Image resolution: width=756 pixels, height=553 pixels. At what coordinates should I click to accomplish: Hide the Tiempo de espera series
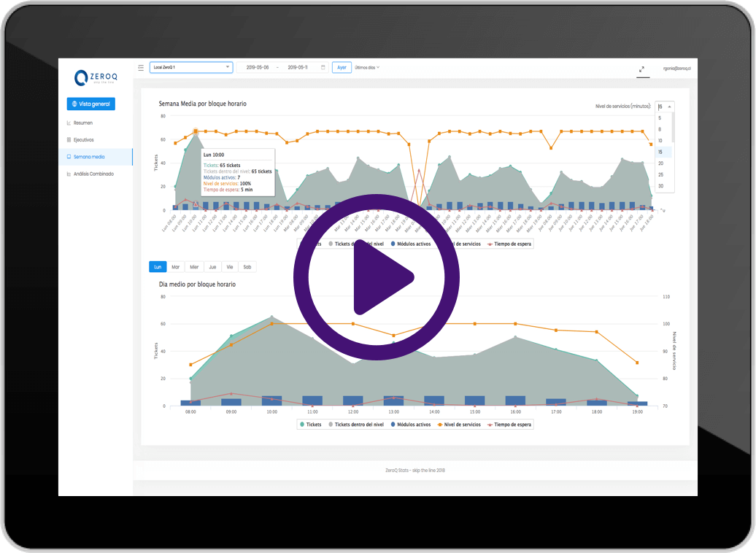[511, 424]
